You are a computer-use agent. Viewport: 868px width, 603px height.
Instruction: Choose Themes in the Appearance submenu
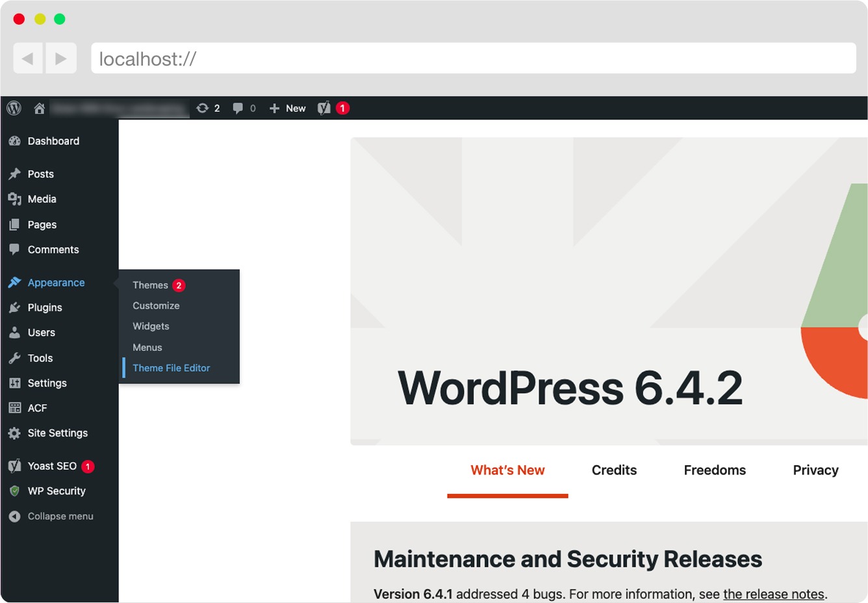point(151,285)
